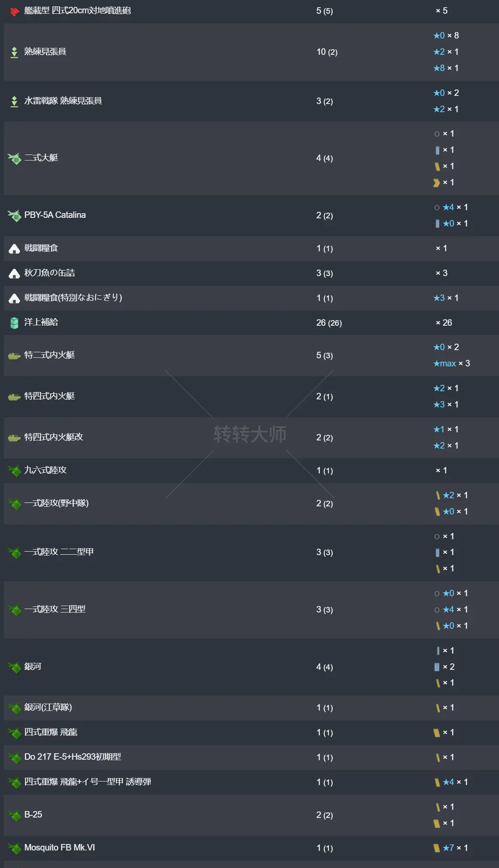Click the 戦闘糧食 rice ball icon
The width and height of the screenshot is (499, 868).
click(x=15, y=249)
